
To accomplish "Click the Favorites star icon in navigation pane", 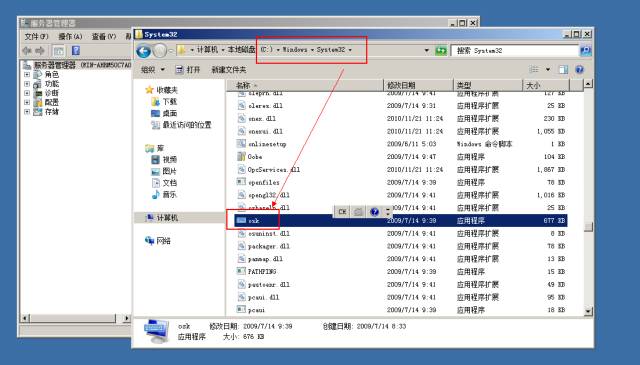I will click(149, 90).
